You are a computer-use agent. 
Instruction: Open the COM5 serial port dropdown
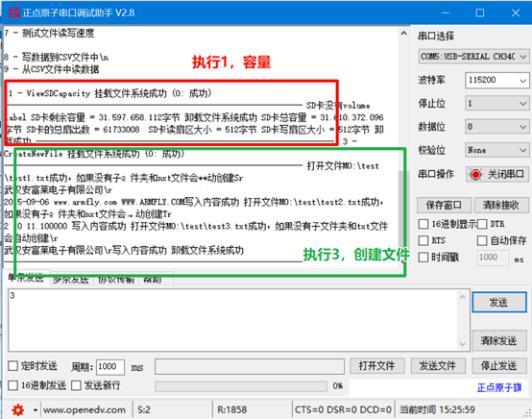[x=473, y=57]
